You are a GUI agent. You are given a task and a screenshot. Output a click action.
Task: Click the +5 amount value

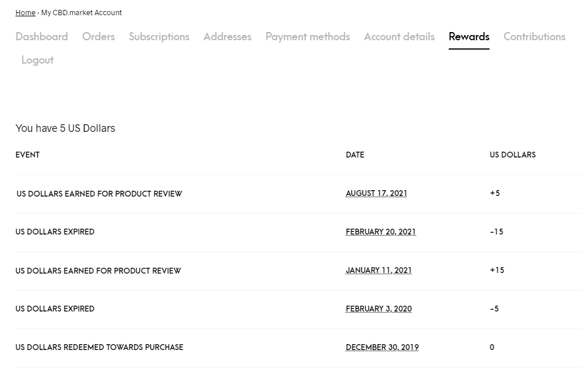coord(495,194)
